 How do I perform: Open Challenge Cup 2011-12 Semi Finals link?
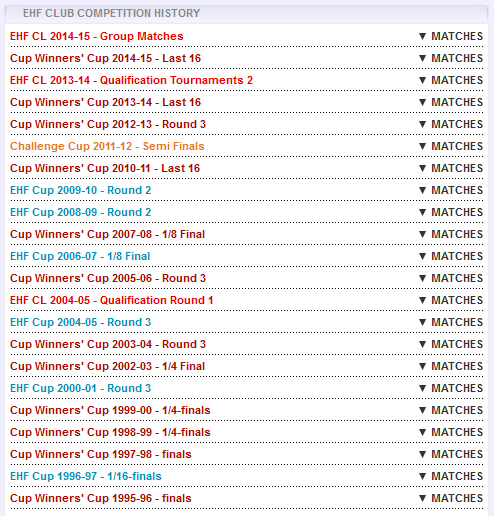(x=107, y=146)
